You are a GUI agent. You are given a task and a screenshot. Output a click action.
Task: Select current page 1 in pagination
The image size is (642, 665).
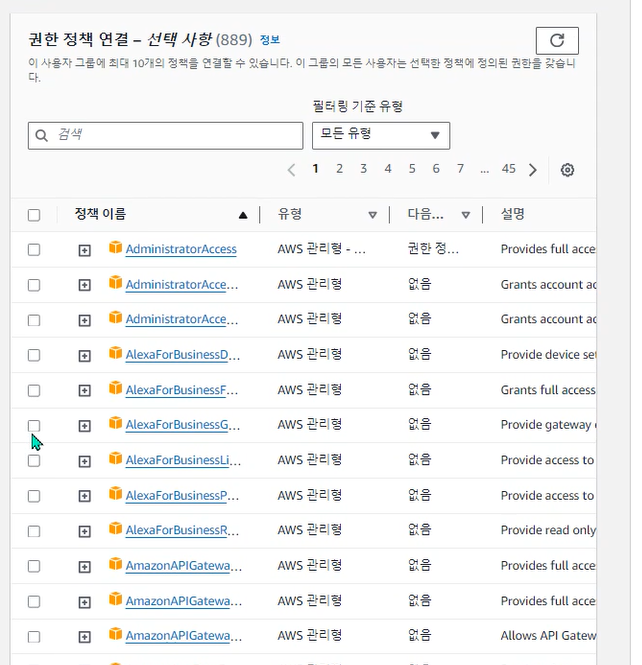pos(315,169)
